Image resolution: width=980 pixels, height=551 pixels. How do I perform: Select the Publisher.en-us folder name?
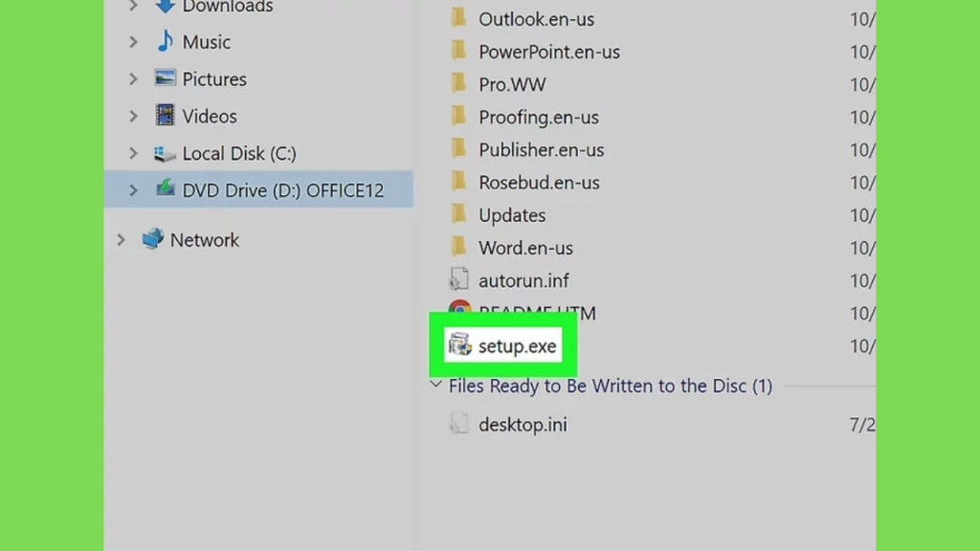(542, 150)
